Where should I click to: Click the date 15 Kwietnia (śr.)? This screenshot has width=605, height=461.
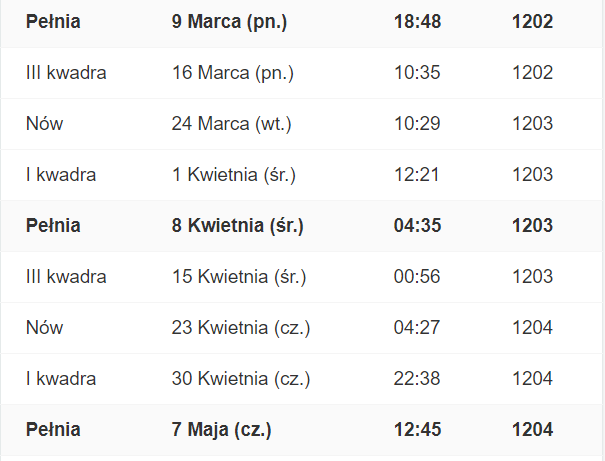coord(239,277)
